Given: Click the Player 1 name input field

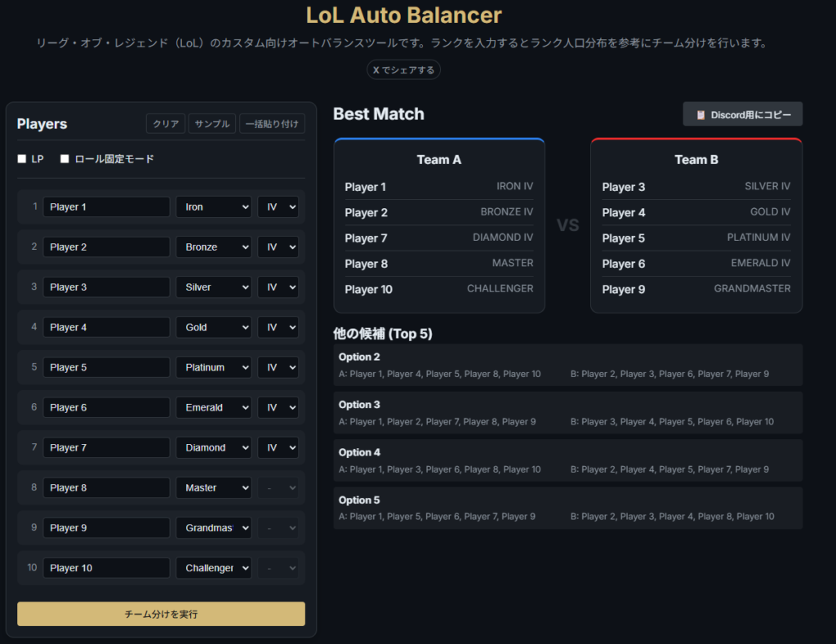Looking at the screenshot, I should [x=106, y=207].
